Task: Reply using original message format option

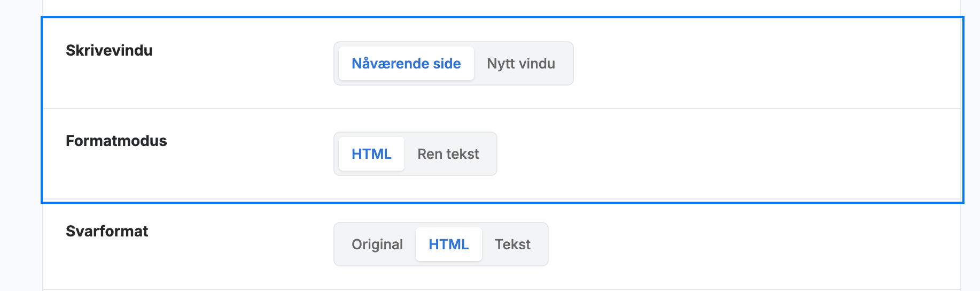Action: [x=377, y=244]
